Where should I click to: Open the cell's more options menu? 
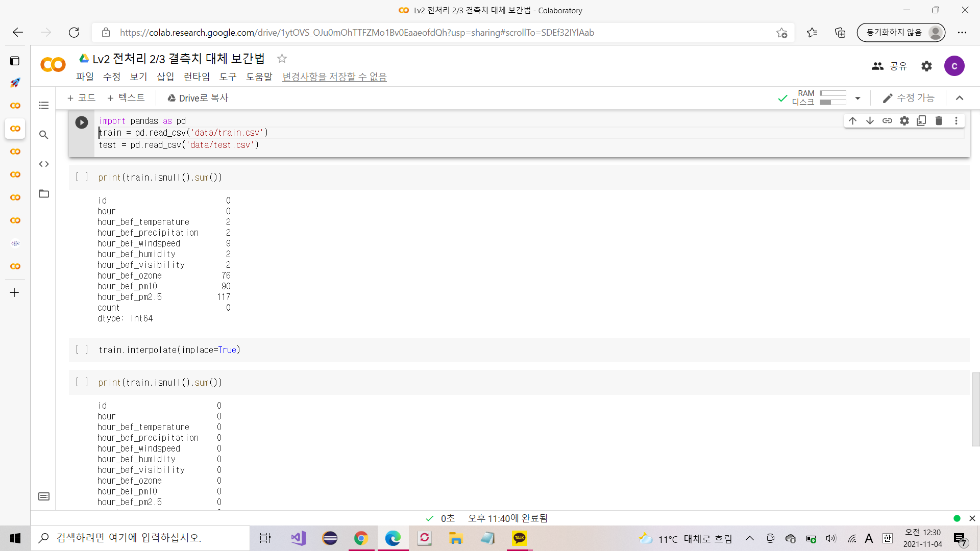[x=956, y=121]
